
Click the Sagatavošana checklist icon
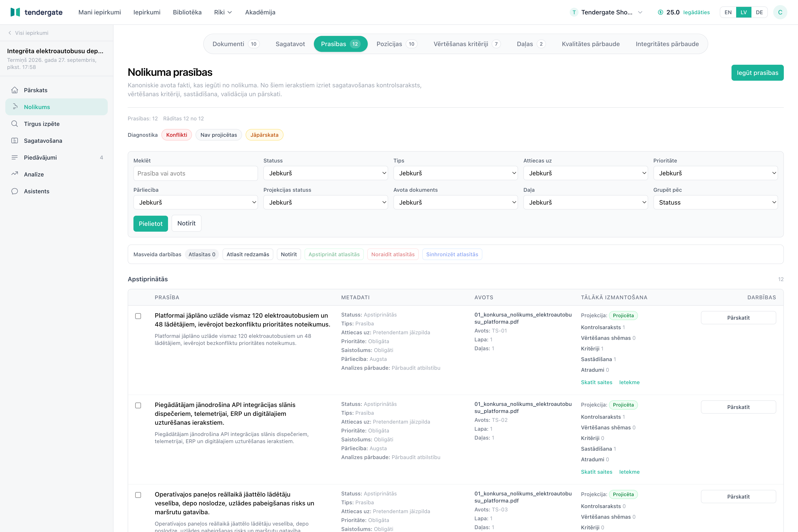pos(15,141)
